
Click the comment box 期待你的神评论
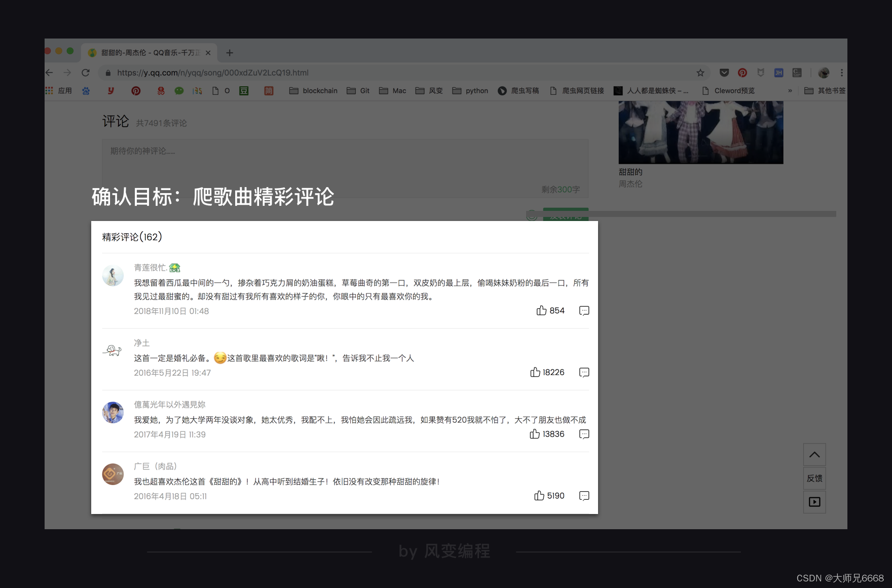point(345,168)
